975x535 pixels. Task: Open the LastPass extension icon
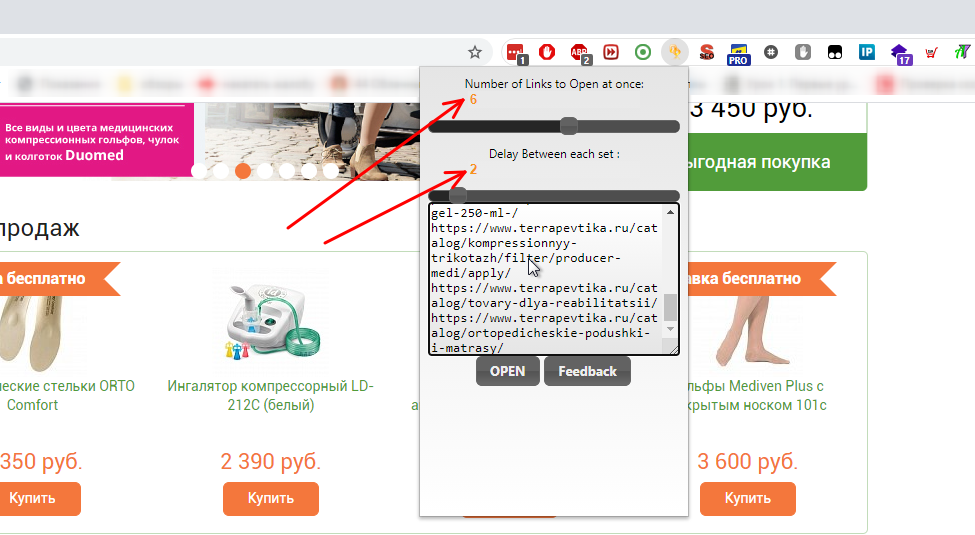click(514, 52)
